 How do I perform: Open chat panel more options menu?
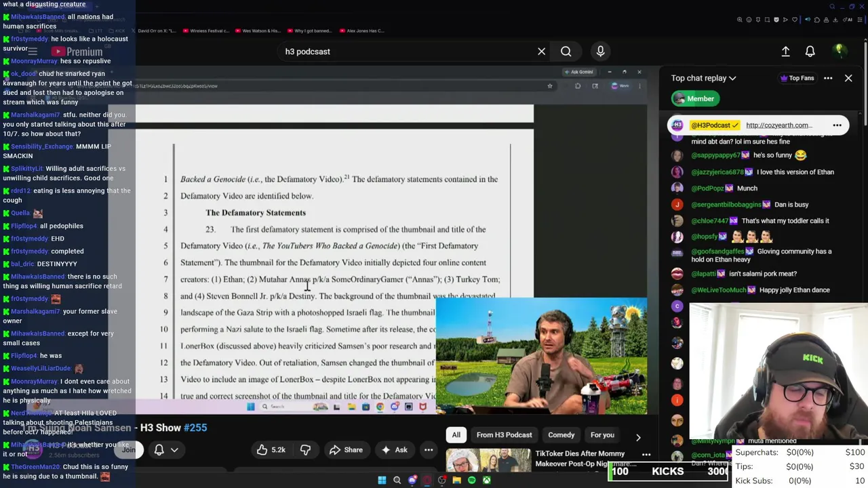pyautogui.click(x=828, y=78)
